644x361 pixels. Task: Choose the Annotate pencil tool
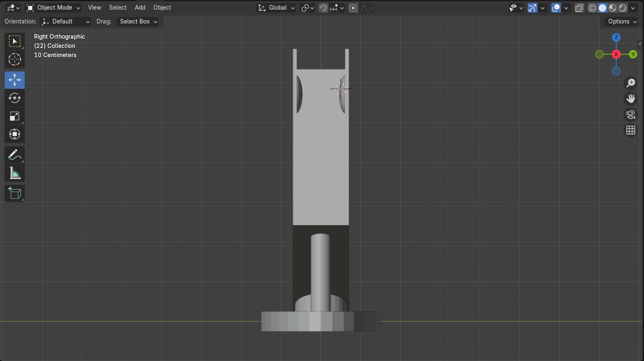15,155
